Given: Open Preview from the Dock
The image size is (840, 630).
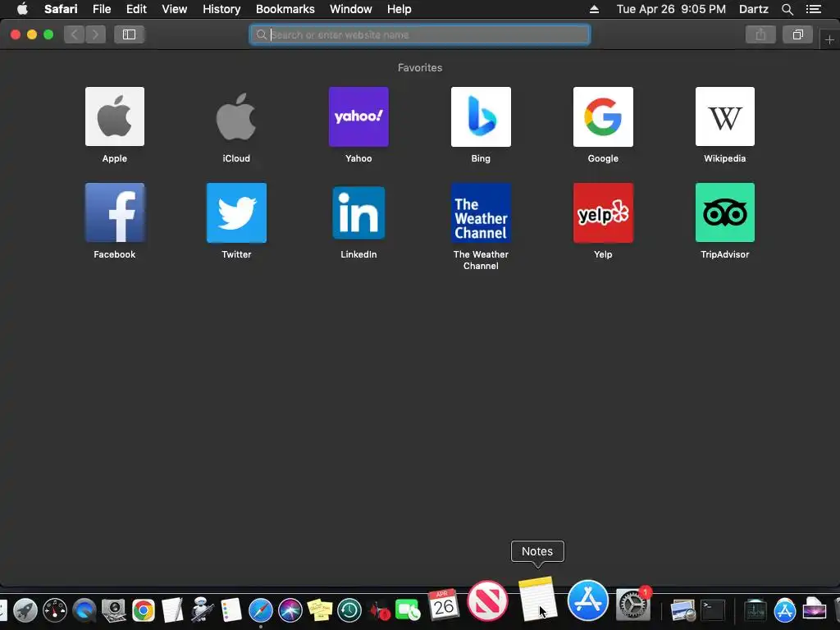Looking at the screenshot, I should tap(682, 609).
